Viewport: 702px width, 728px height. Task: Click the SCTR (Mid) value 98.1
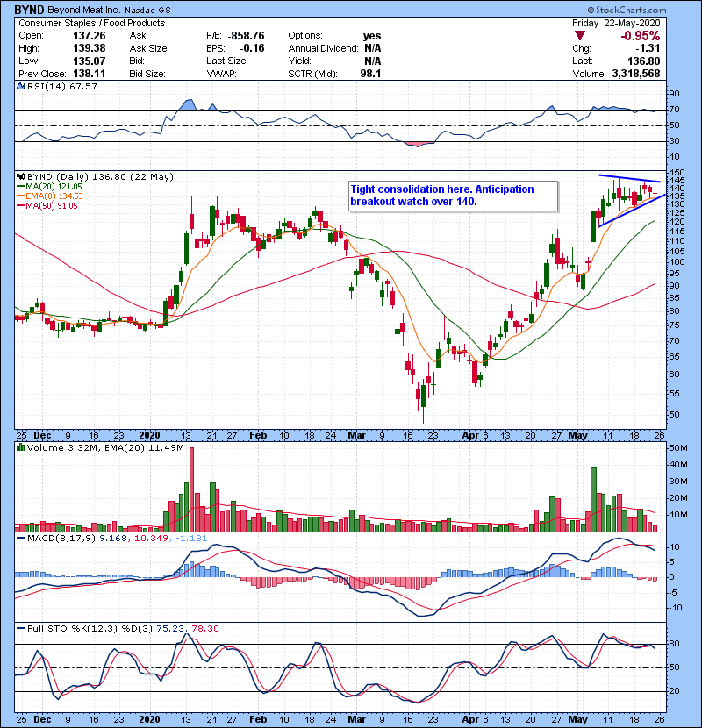370,74
